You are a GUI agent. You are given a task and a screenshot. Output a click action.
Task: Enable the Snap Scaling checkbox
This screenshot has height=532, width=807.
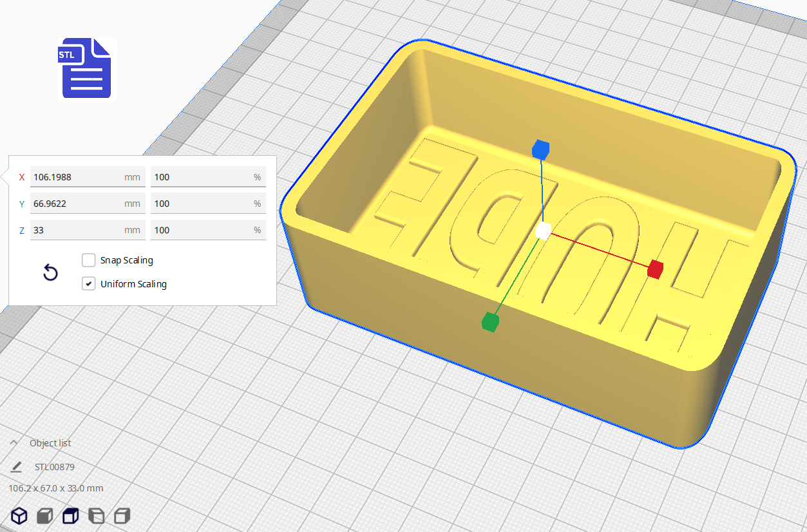[x=89, y=260]
